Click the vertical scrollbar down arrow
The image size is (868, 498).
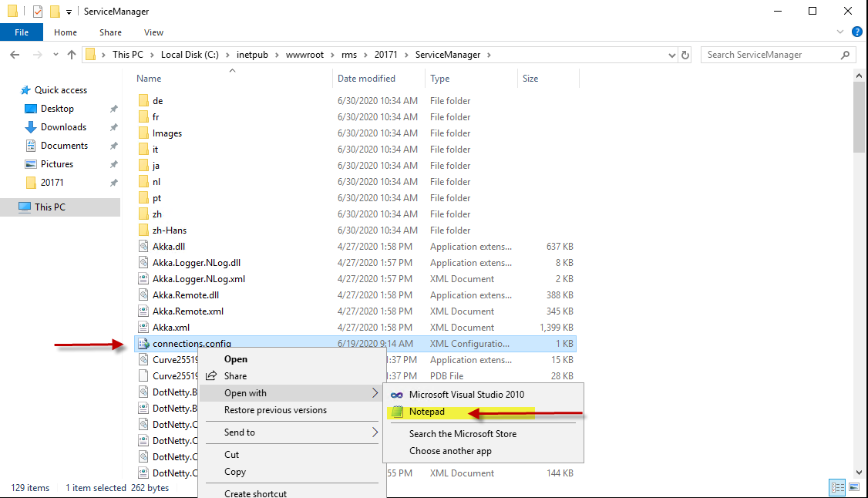[x=860, y=473]
